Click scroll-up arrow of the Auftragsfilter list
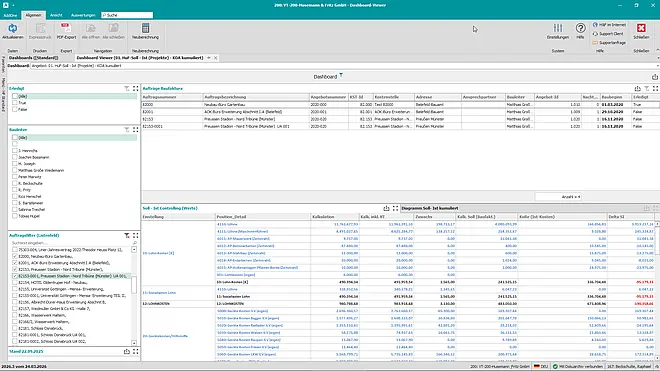 (x=134, y=250)
